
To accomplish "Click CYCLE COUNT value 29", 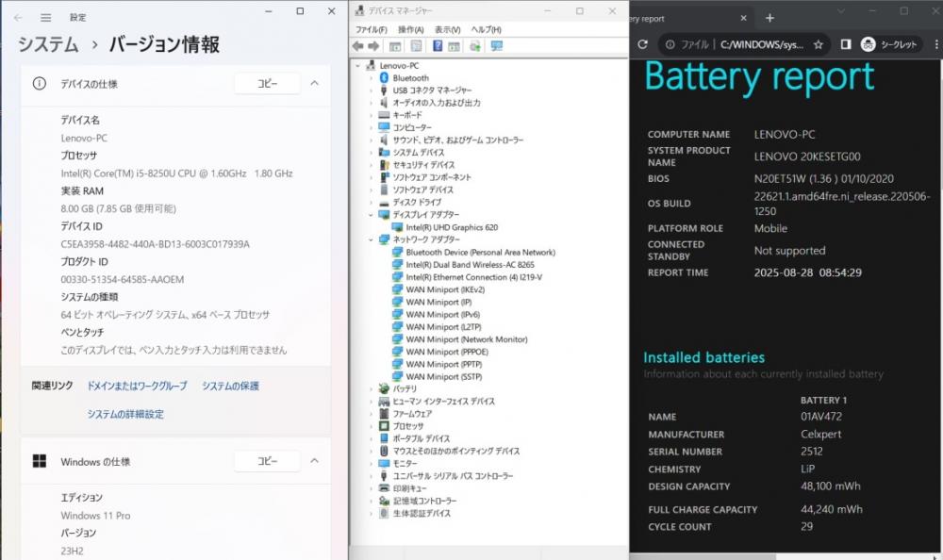I will click(806, 526).
